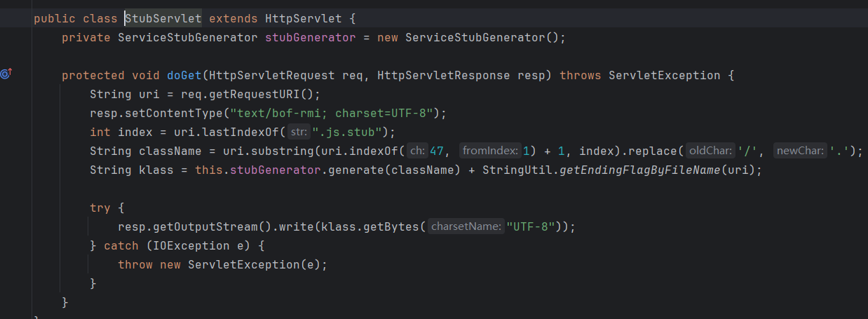Viewport: 868px width, 319px height.
Task: Click the 'ch:' parameter hint
Action: point(417,151)
